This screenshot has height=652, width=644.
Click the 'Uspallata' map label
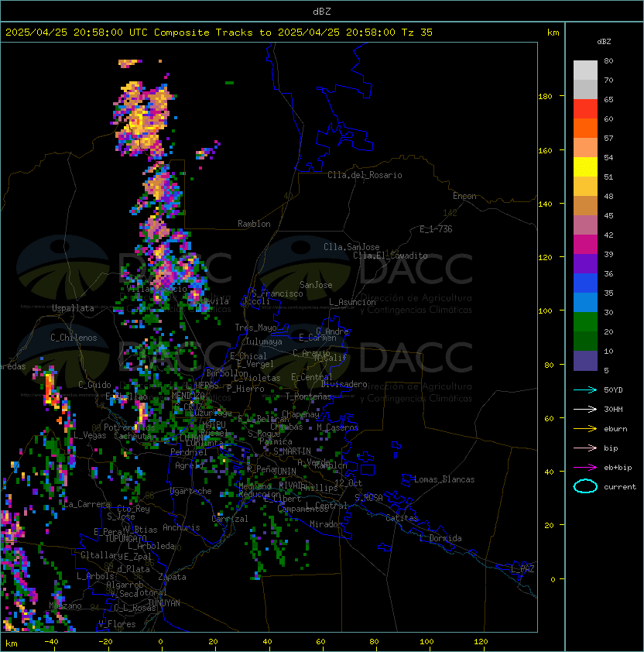pyautogui.click(x=73, y=308)
